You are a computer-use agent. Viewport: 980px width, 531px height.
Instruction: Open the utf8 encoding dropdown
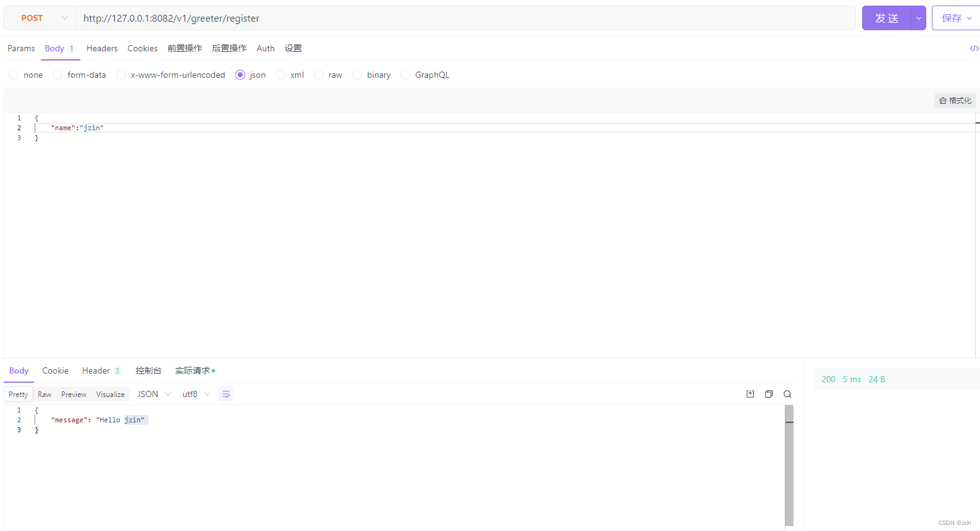coord(196,394)
